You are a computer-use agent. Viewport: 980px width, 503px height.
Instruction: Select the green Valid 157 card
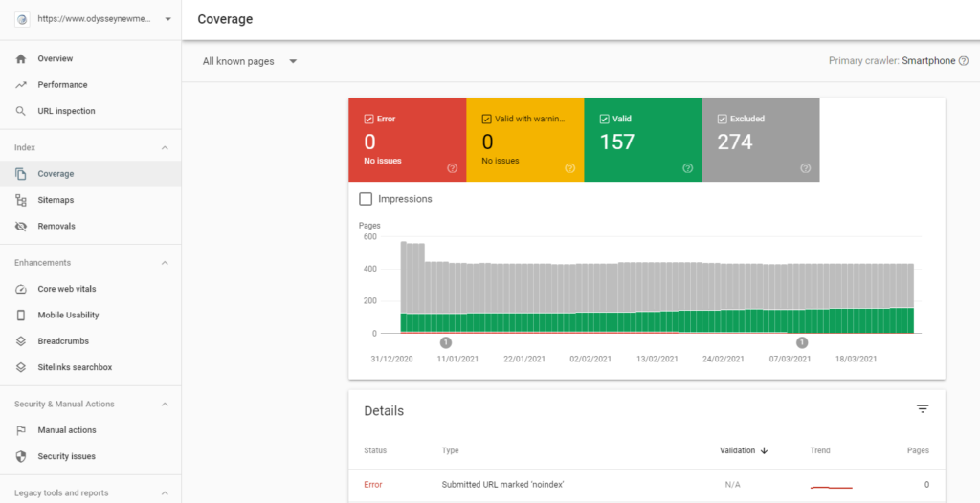pos(642,140)
